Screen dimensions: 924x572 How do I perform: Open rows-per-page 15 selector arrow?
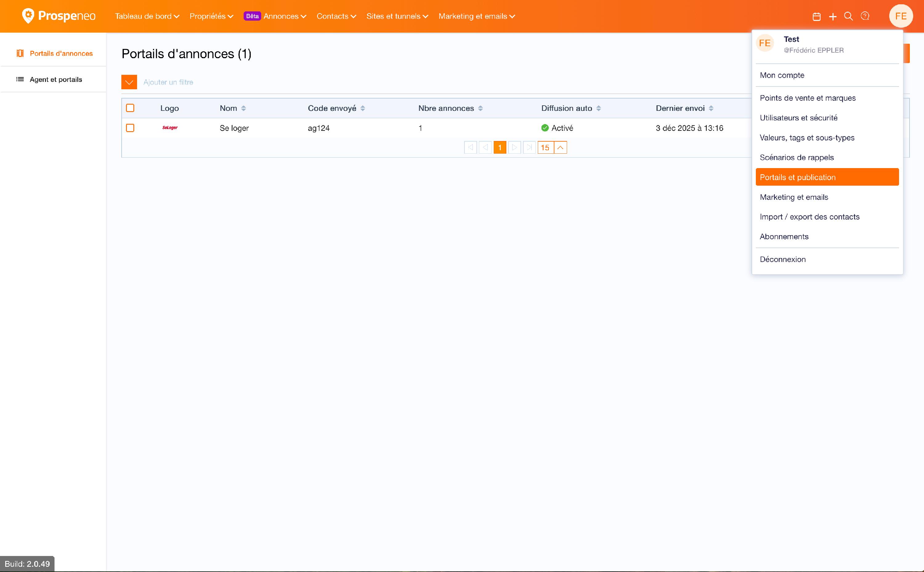pyautogui.click(x=560, y=147)
